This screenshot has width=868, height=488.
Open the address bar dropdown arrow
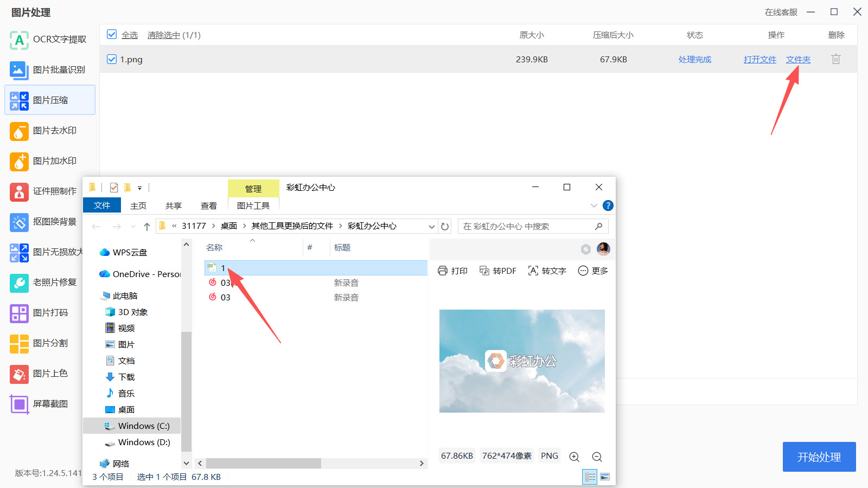click(x=432, y=226)
